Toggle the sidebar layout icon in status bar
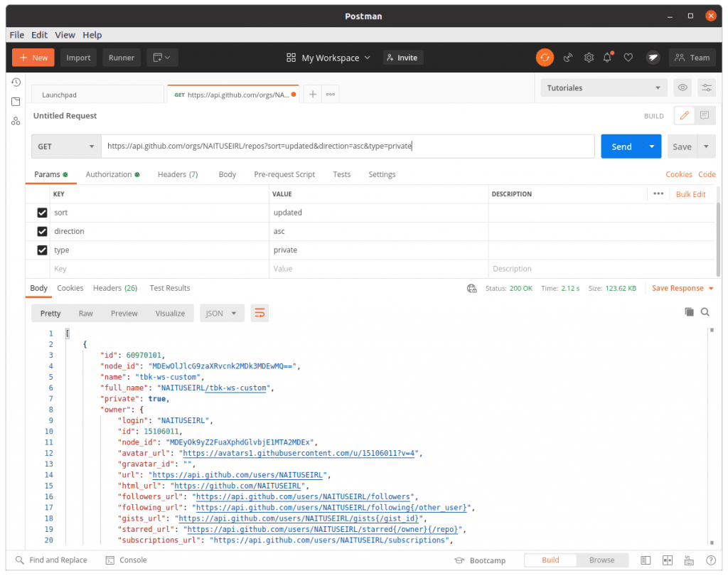The height and width of the screenshot is (576, 728). point(646,560)
